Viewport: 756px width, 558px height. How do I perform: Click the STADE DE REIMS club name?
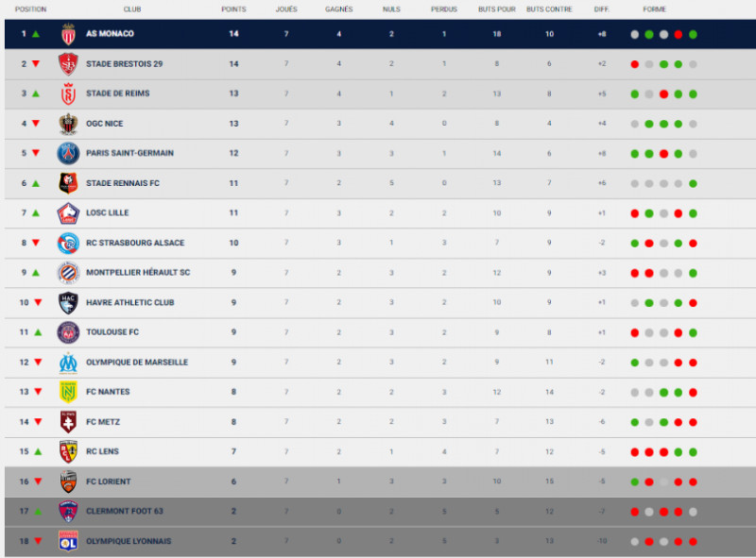(x=117, y=93)
